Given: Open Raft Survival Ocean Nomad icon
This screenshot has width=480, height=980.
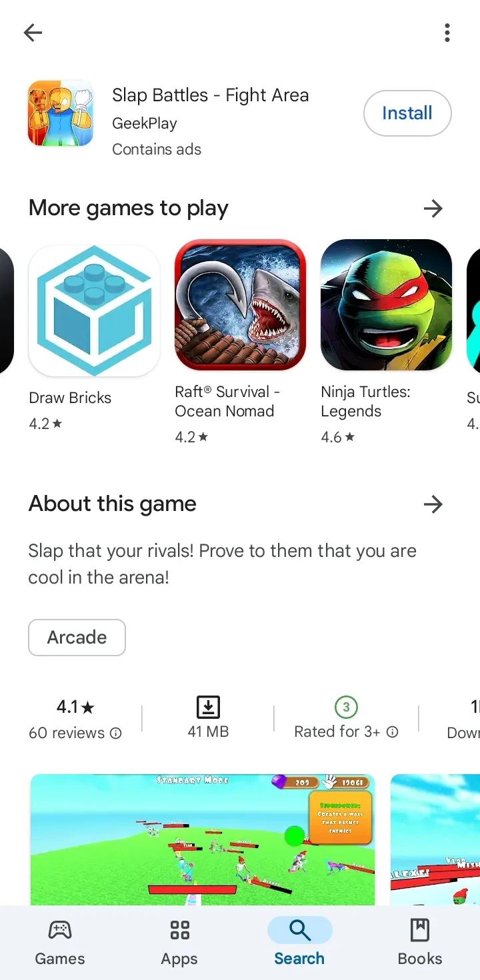Looking at the screenshot, I should point(240,305).
